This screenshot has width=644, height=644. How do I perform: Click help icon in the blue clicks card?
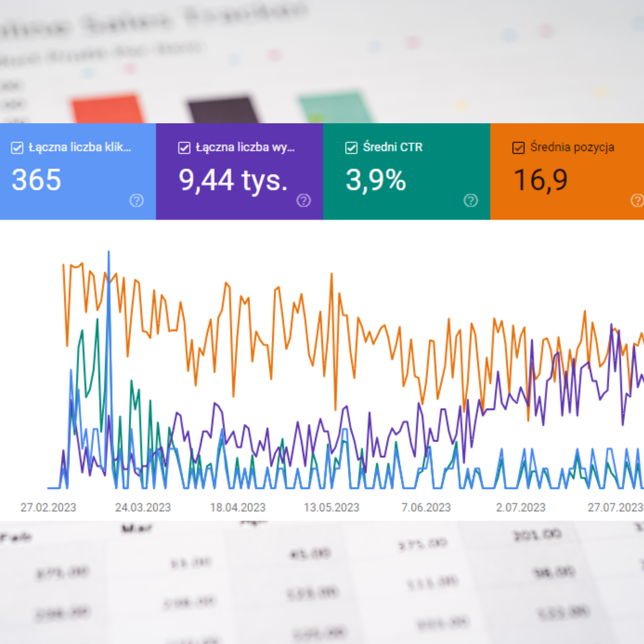pos(136,201)
